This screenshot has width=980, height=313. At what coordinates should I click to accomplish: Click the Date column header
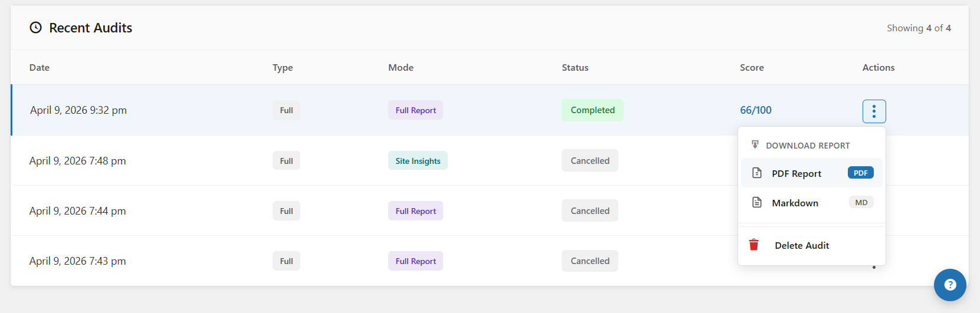click(40, 67)
